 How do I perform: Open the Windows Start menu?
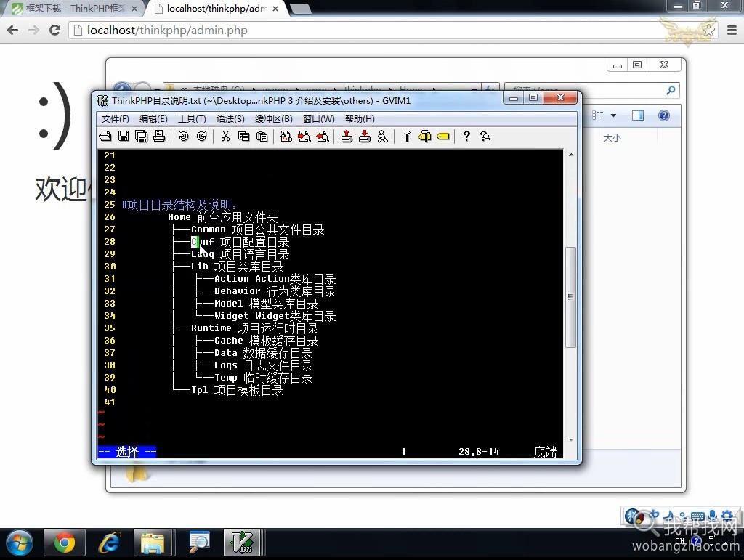coord(20,543)
